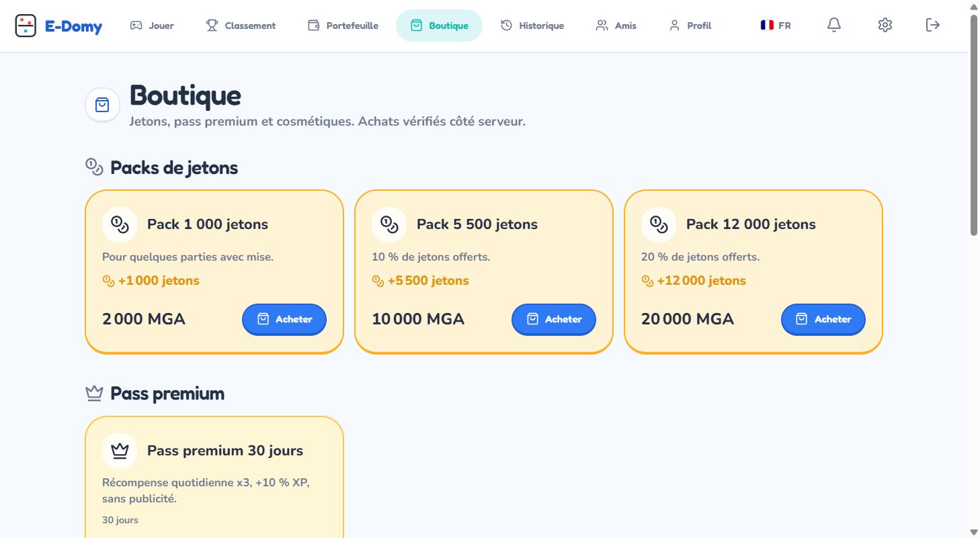Click the '+12 000 jetons' bonus text
The width and height of the screenshot is (980, 538).
click(x=702, y=281)
